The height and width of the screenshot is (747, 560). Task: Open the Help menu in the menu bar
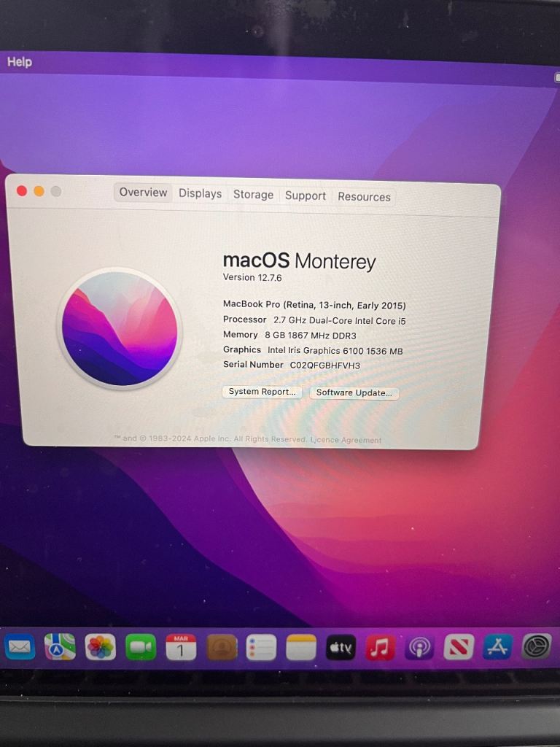click(x=20, y=62)
